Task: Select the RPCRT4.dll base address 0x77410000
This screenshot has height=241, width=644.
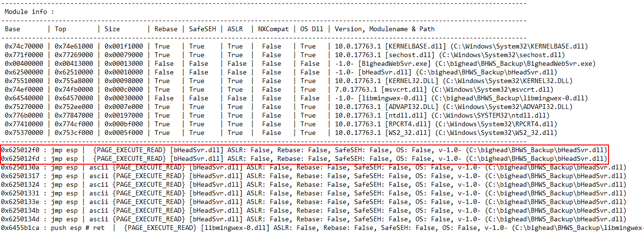Action: [x=24, y=124]
